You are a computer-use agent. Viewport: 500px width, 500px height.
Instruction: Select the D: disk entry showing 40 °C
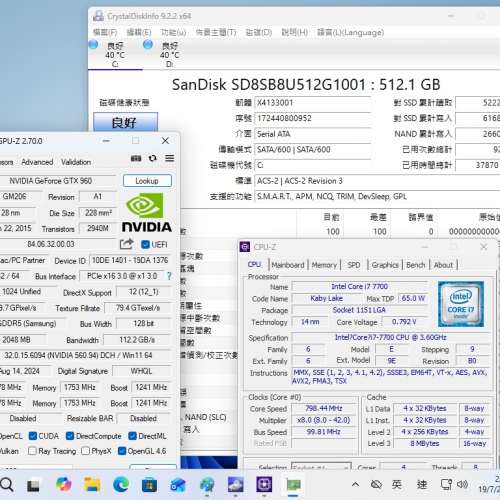click(x=169, y=55)
